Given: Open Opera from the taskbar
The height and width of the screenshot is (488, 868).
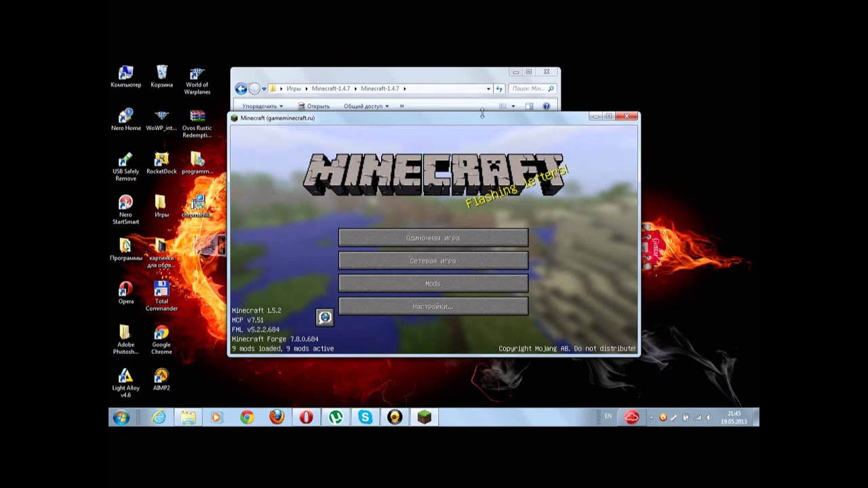Looking at the screenshot, I should pyautogui.click(x=306, y=418).
